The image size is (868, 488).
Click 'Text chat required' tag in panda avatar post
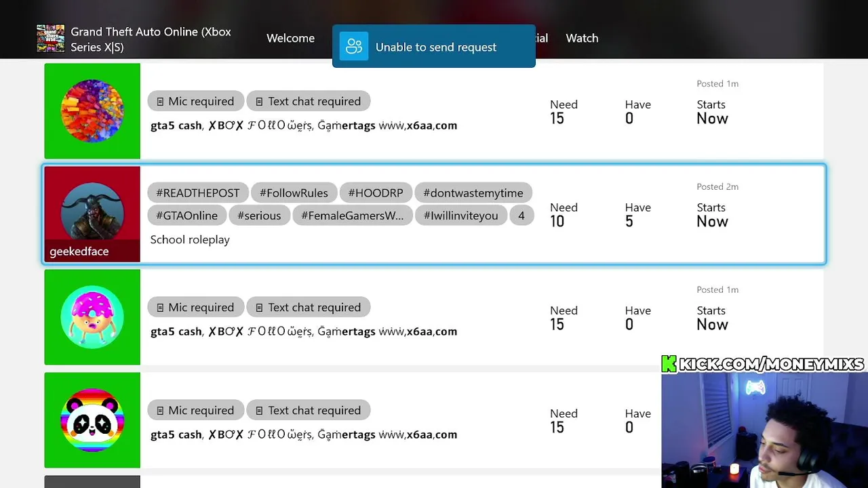tap(308, 410)
